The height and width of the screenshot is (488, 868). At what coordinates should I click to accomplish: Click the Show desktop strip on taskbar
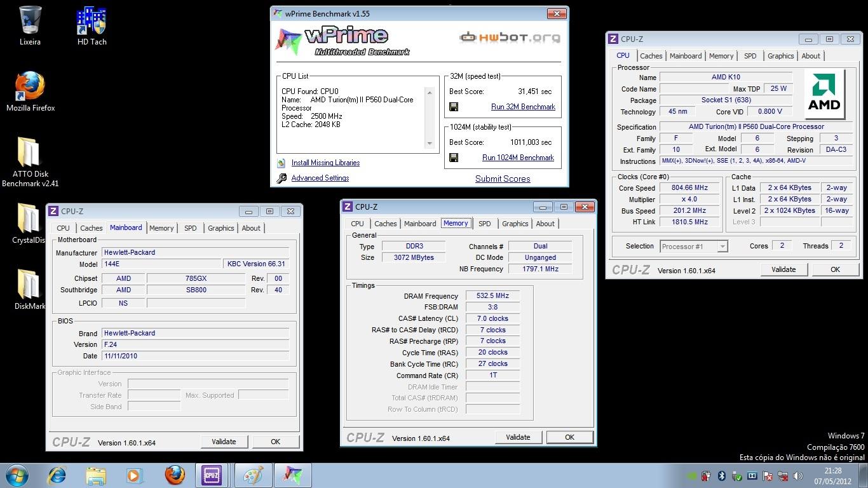[864, 475]
